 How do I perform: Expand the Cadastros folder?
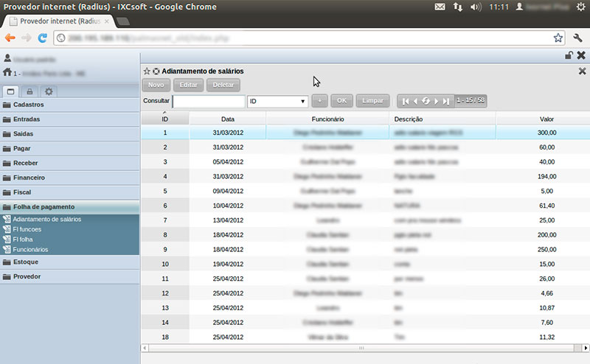click(69, 105)
